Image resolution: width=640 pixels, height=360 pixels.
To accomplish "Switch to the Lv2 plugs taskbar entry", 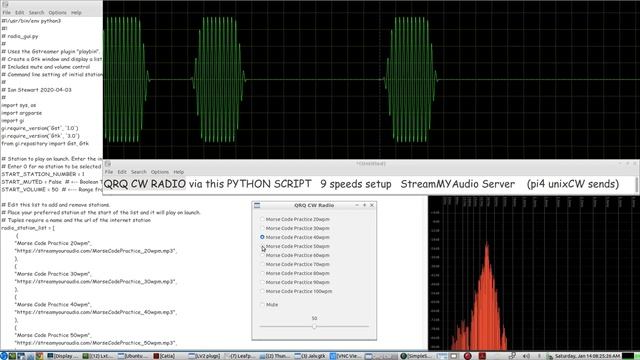I will point(204,356).
